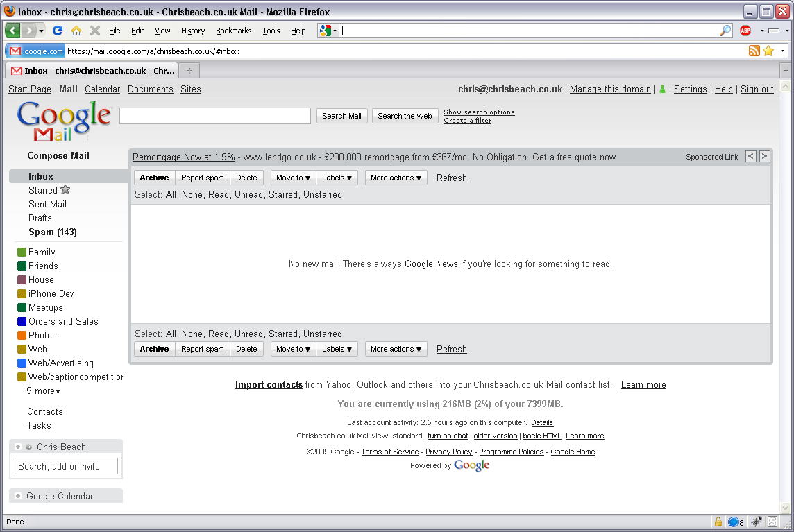794x532 pixels.
Task: Go to the Firefox Home page icon
Action: point(76,31)
